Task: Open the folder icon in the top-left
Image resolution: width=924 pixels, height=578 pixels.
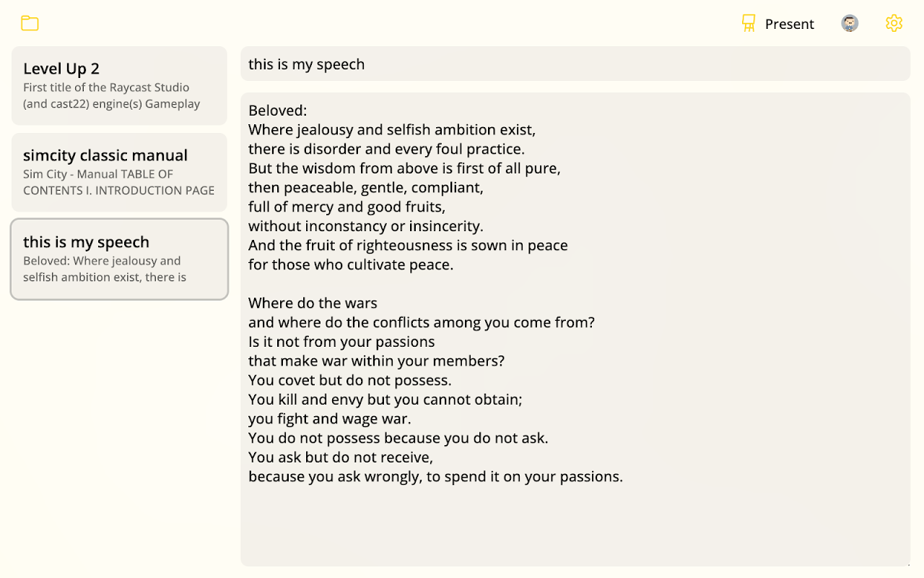Action: coord(30,23)
